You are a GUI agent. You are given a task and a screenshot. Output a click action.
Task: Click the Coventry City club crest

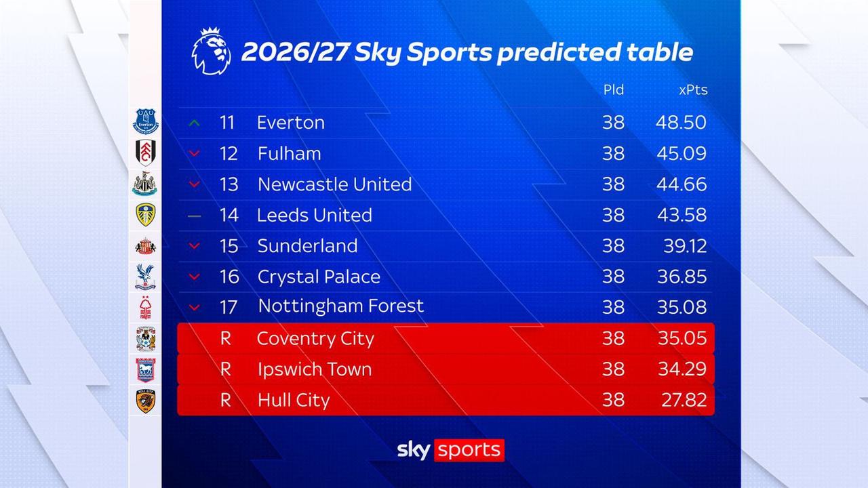pyautogui.click(x=145, y=338)
